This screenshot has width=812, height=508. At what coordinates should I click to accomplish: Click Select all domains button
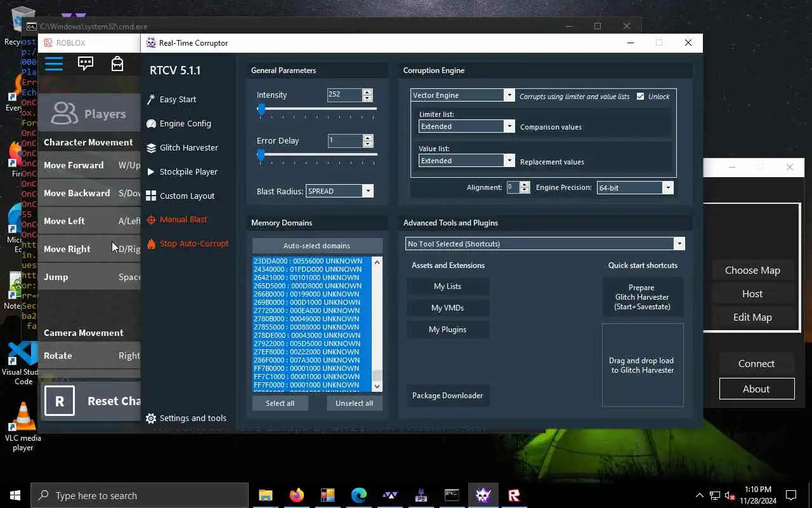click(x=280, y=403)
